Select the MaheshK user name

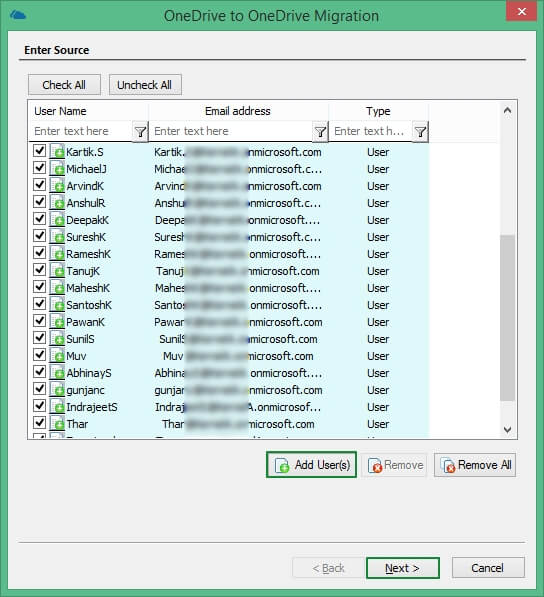coord(88,288)
